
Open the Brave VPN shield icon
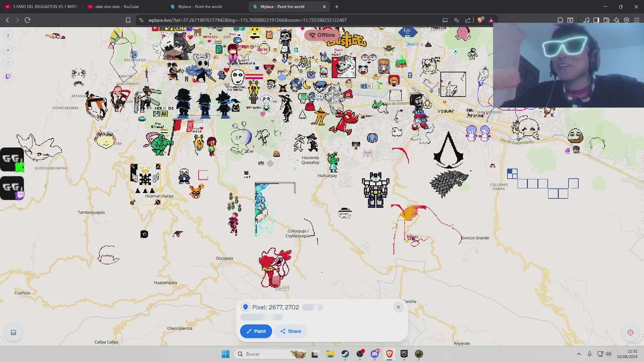point(626,20)
